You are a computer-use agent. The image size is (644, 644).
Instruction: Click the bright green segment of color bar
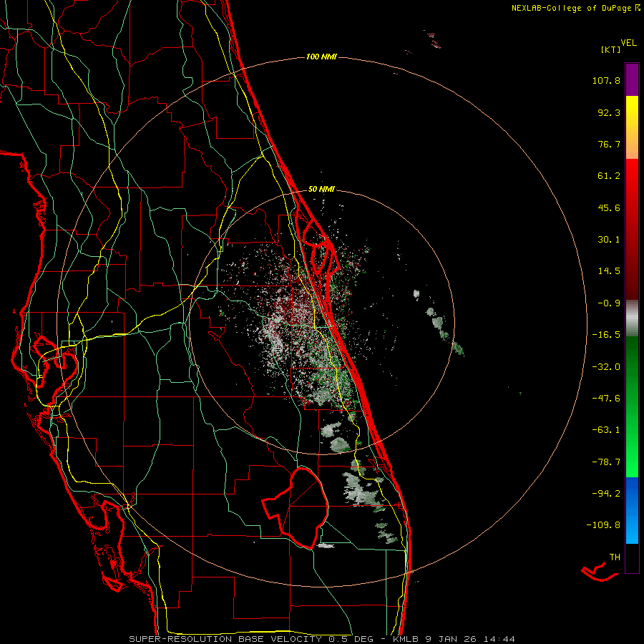[632, 406]
